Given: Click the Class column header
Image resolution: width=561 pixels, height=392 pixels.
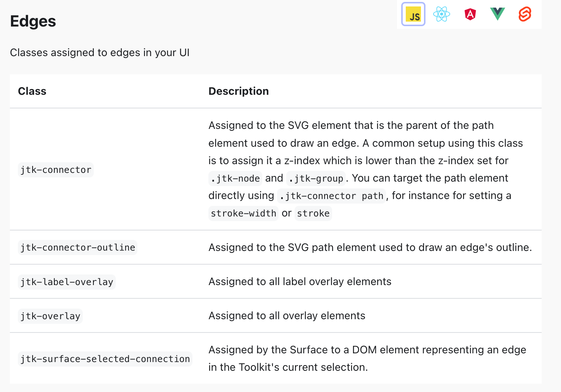Looking at the screenshot, I should (32, 91).
